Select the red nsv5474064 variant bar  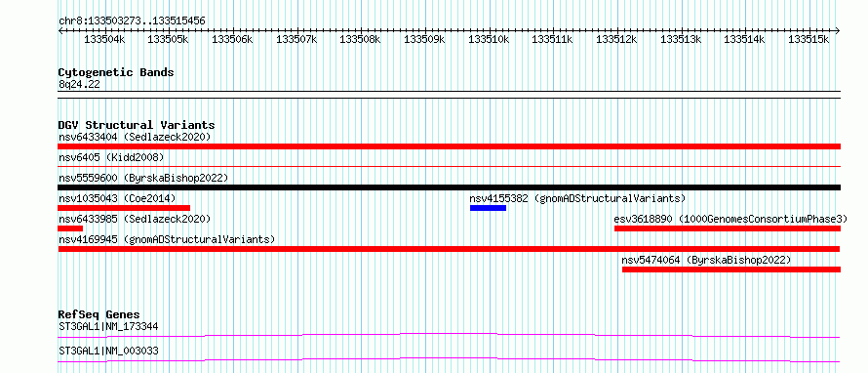(x=731, y=269)
